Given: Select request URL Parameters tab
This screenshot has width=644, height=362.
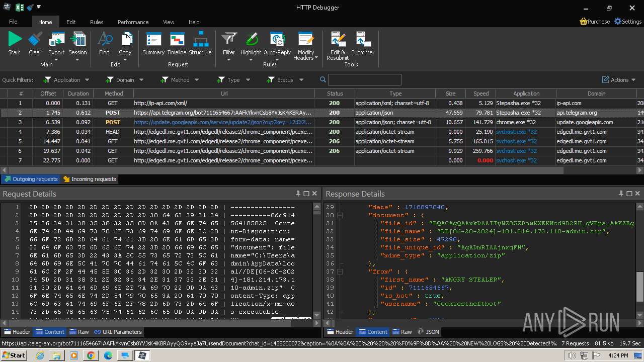Looking at the screenshot, I should (x=118, y=332).
